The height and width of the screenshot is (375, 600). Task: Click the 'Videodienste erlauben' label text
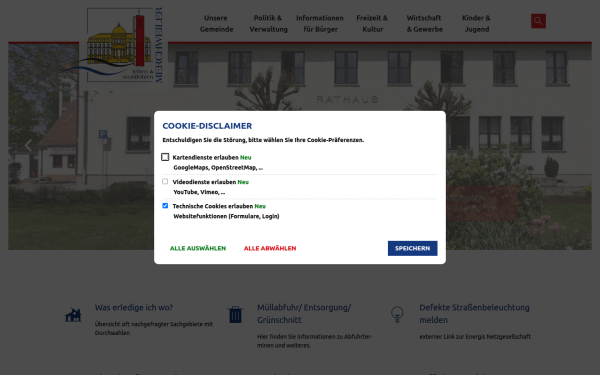coord(204,182)
